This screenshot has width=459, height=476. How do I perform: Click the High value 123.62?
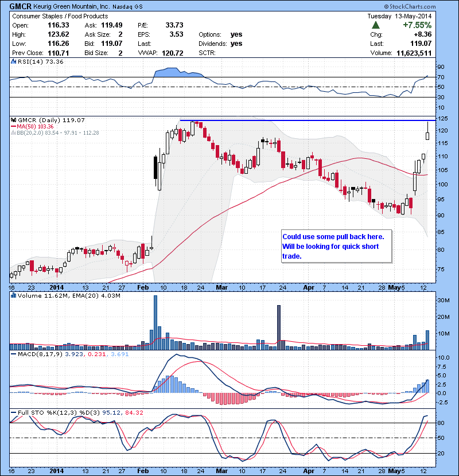[59, 34]
